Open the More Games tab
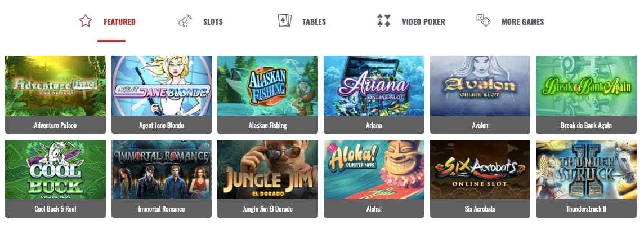Screen dimensions: 644x229 tap(522, 22)
